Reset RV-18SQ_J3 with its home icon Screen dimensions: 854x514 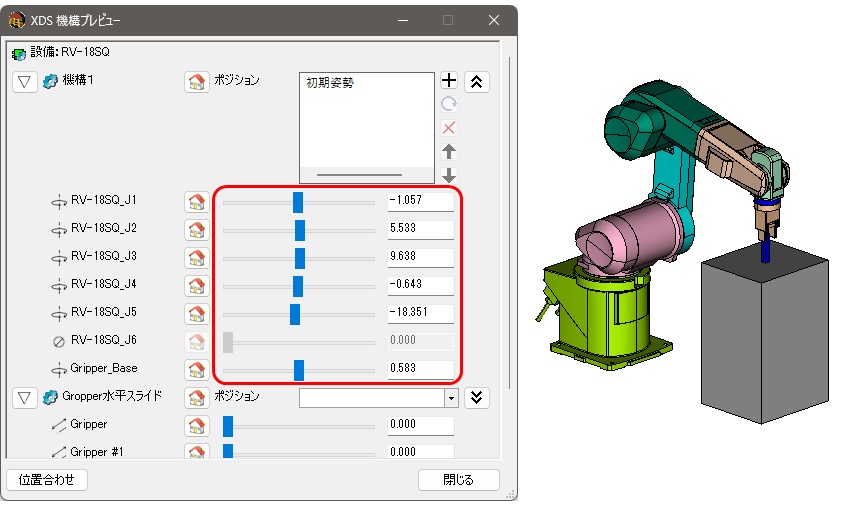pos(196,258)
